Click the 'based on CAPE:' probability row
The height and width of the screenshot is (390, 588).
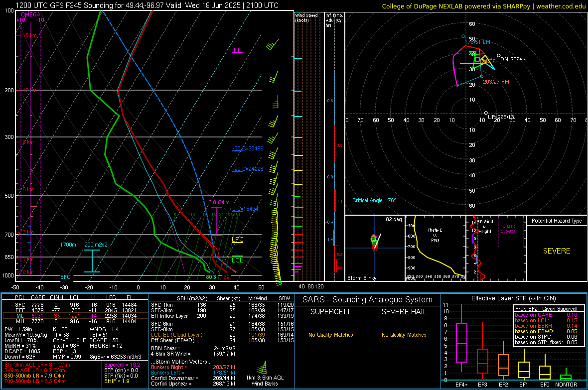point(546,315)
